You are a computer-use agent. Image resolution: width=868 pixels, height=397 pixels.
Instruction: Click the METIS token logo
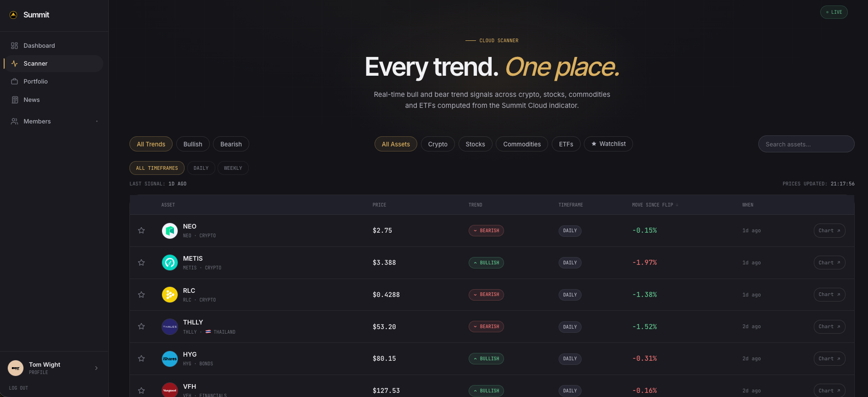point(170,263)
